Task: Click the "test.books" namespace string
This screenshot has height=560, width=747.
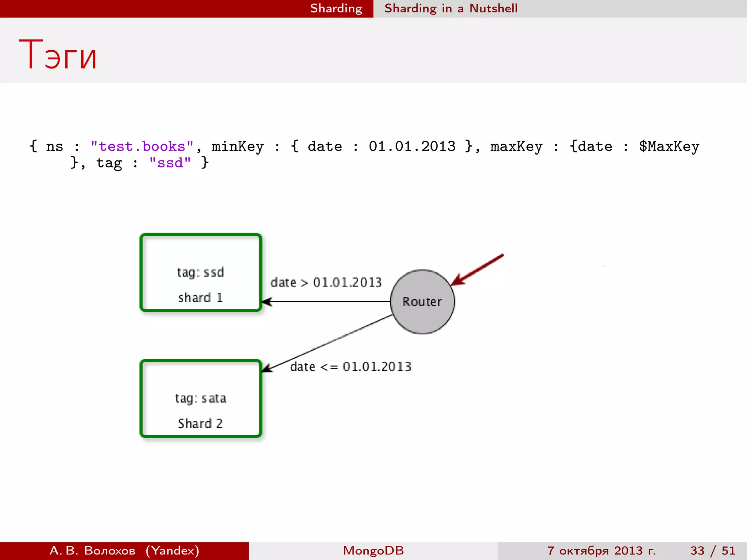Action: (x=142, y=146)
